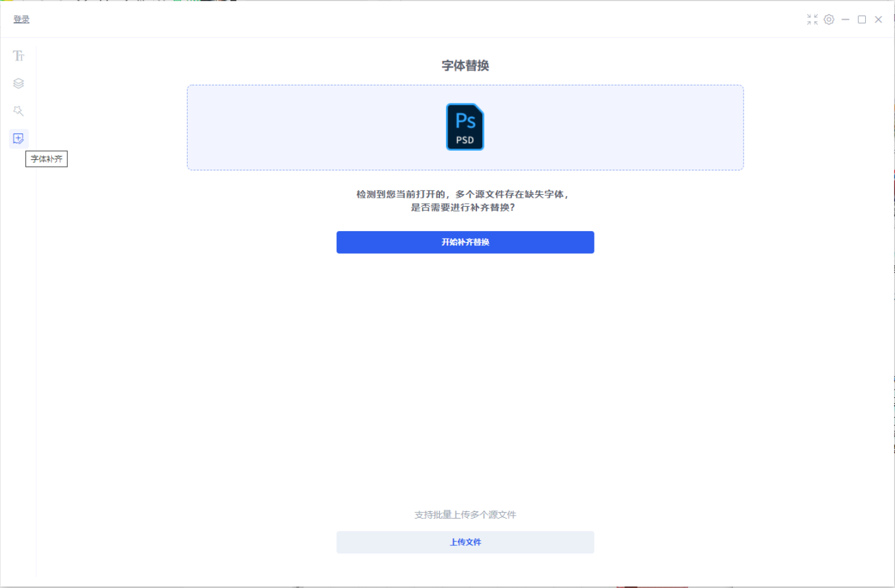Viewport: 895px width, 588px height.
Task: Click the 登录 login link
Action: pyautogui.click(x=21, y=20)
